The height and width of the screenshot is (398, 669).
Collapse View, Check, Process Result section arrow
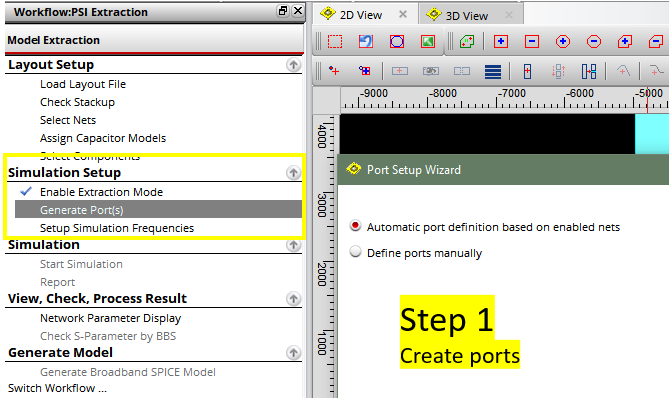tap(293, 299)
